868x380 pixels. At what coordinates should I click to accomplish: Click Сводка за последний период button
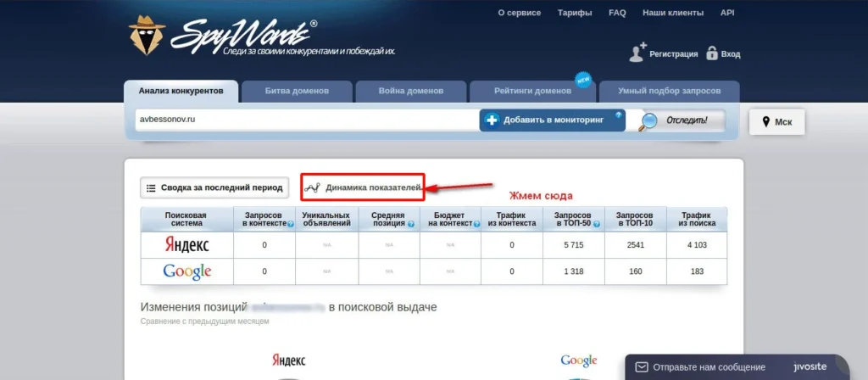click(214, 187)
